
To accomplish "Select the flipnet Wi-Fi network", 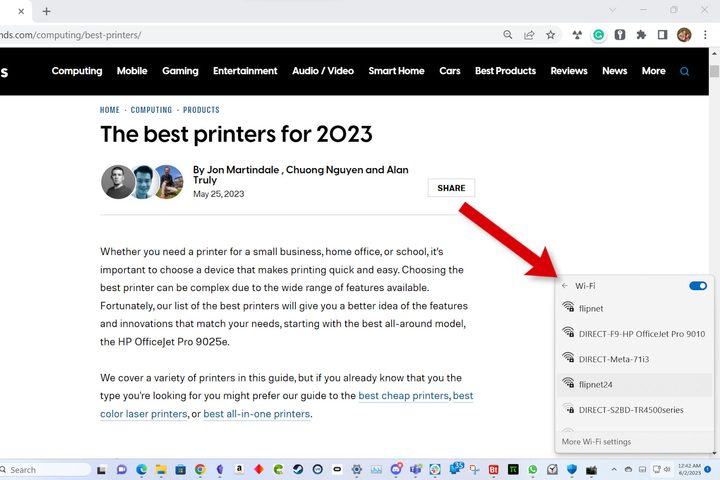I will [635, 308].
